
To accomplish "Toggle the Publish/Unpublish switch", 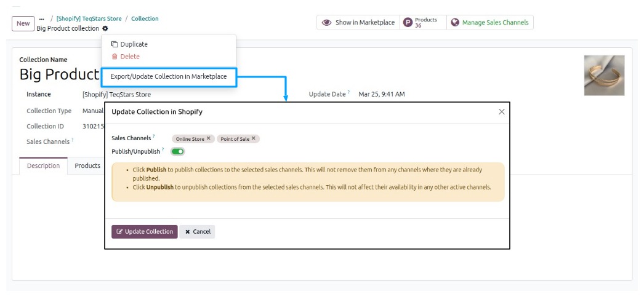I will coord(178,152).
